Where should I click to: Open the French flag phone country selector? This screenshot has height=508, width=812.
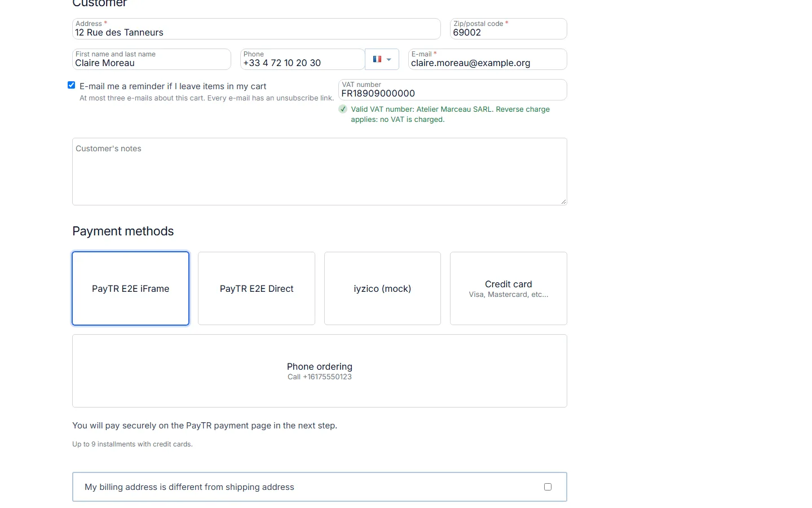(x=382, y=59)
